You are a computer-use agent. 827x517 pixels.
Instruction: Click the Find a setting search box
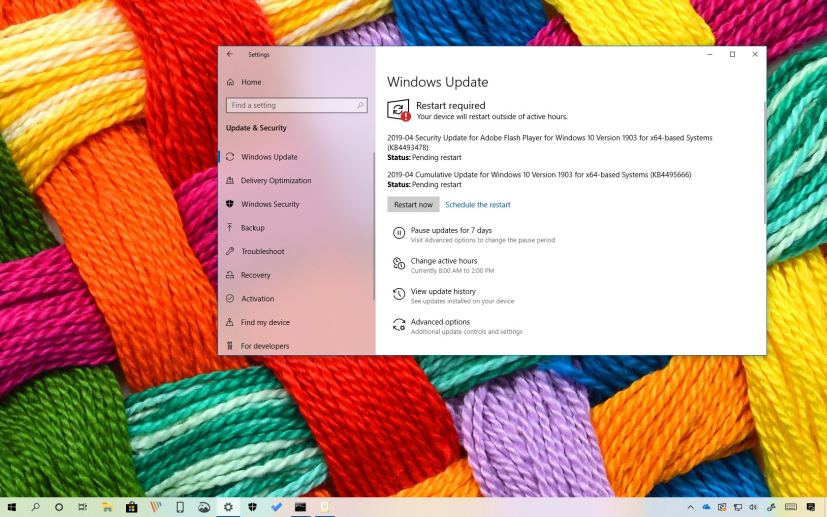(296, 106)
